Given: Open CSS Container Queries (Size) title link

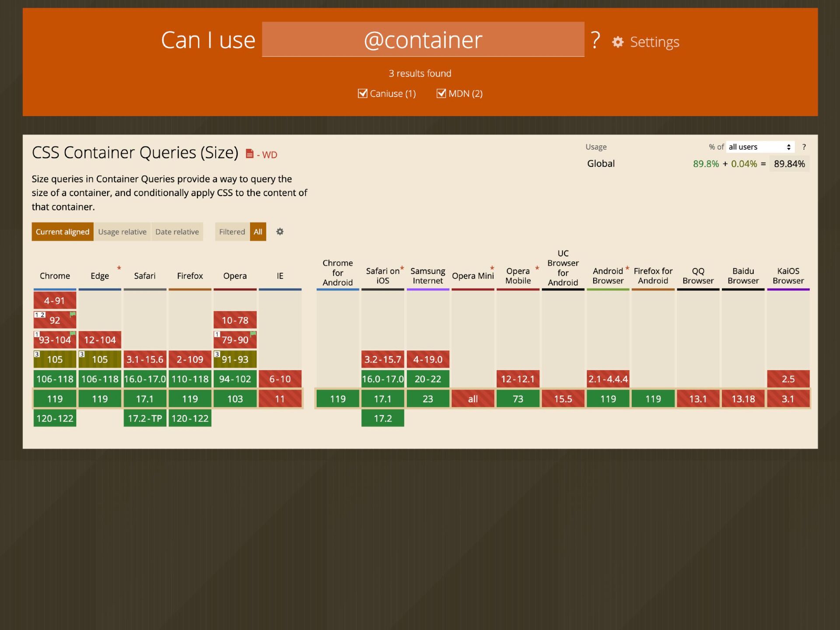Looking at the screenshot, I should (x=135, y=152).
